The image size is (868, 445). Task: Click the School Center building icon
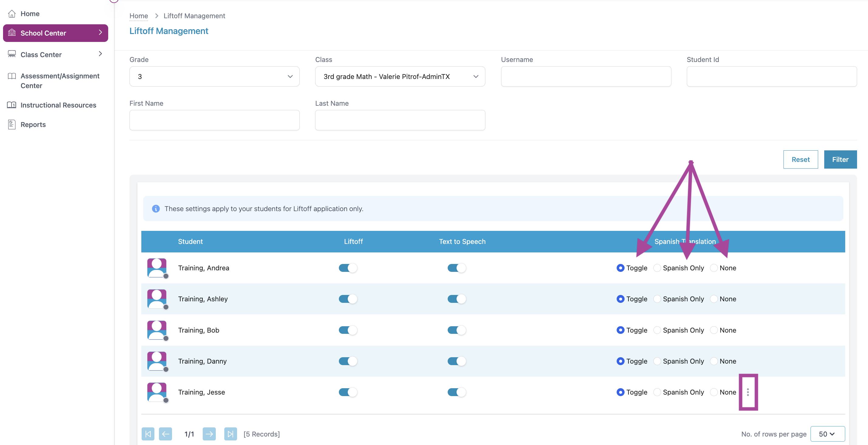coord(12,33)
